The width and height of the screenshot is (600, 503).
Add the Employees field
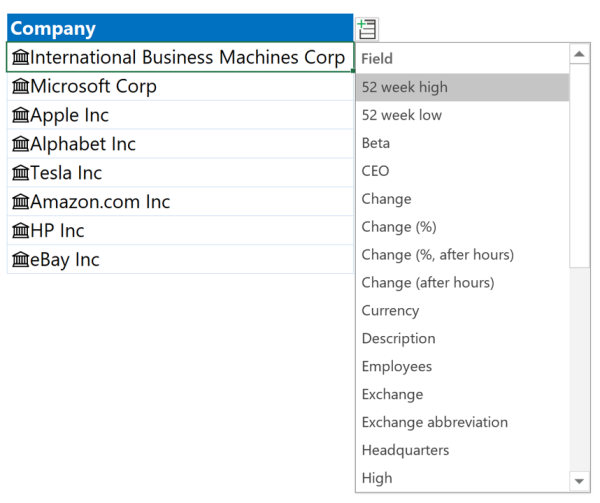397,367
